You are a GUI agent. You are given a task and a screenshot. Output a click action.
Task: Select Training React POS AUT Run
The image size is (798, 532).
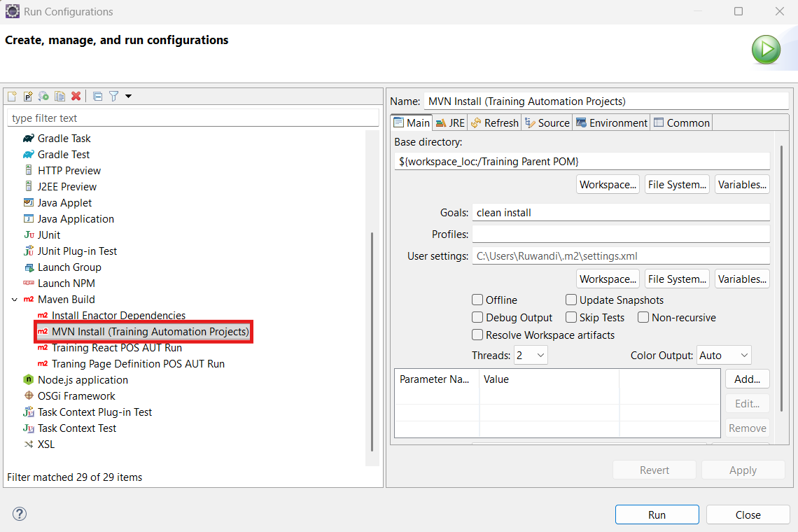click(116, 348)
